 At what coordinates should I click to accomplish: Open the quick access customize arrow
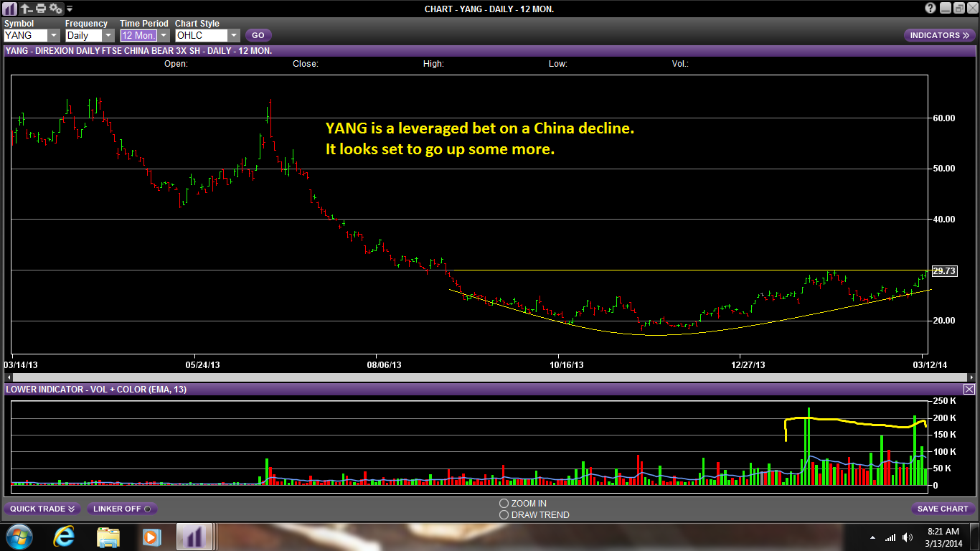click(x=70, y=9)
